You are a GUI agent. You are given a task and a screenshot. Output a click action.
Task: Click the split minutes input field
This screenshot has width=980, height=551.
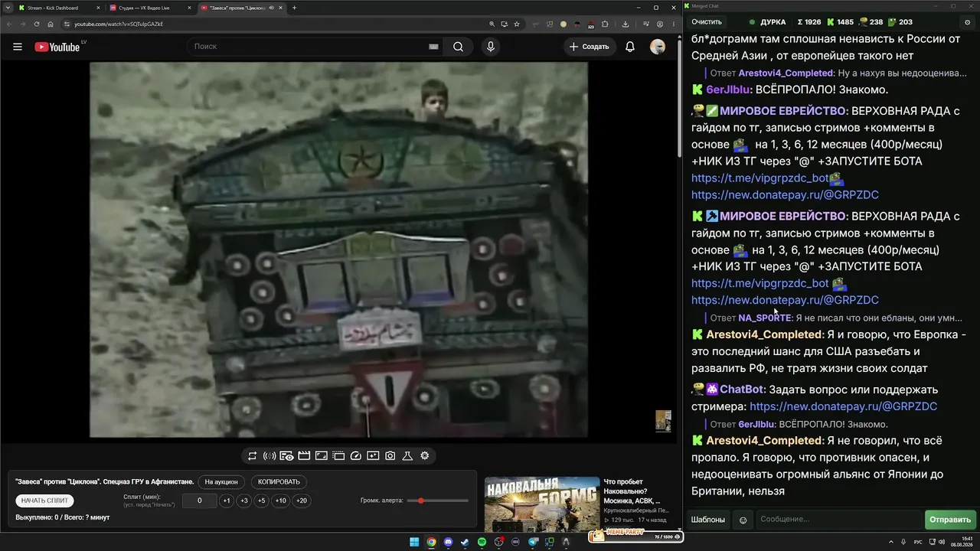[x=199, y=500]
